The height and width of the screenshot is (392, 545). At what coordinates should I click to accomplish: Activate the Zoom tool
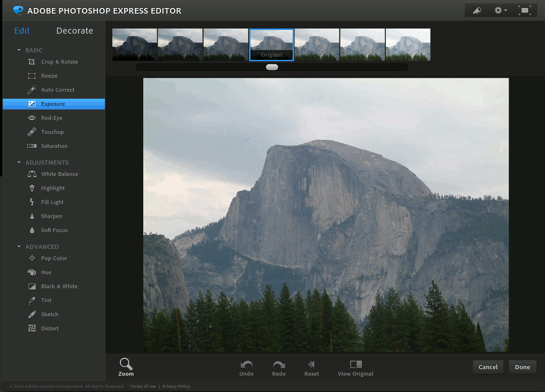pyautogui.click(x=125, y=367)
